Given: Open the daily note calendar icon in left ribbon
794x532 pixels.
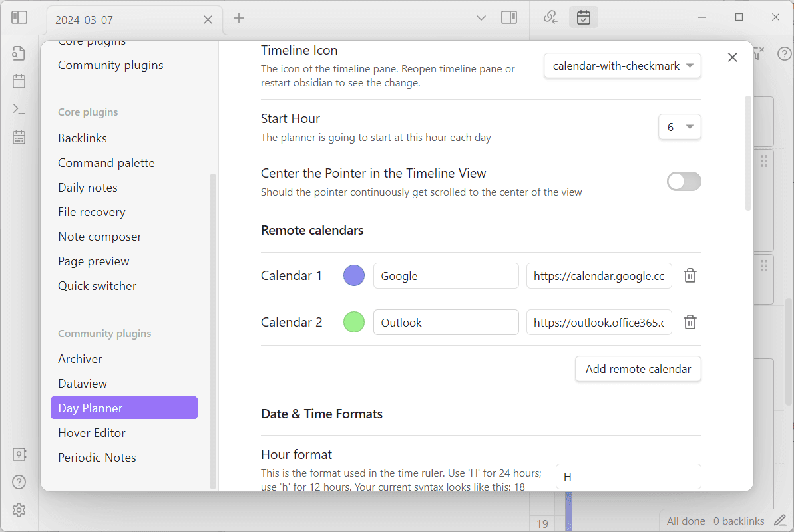Looking at the screenshot, I should pyautogui.click(x=19, y=81).
